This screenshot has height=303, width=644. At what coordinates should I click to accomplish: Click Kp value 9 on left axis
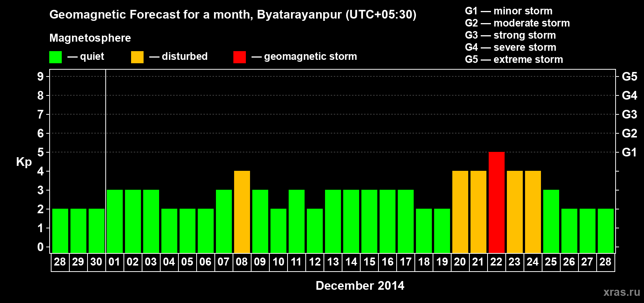coord(41,77)
